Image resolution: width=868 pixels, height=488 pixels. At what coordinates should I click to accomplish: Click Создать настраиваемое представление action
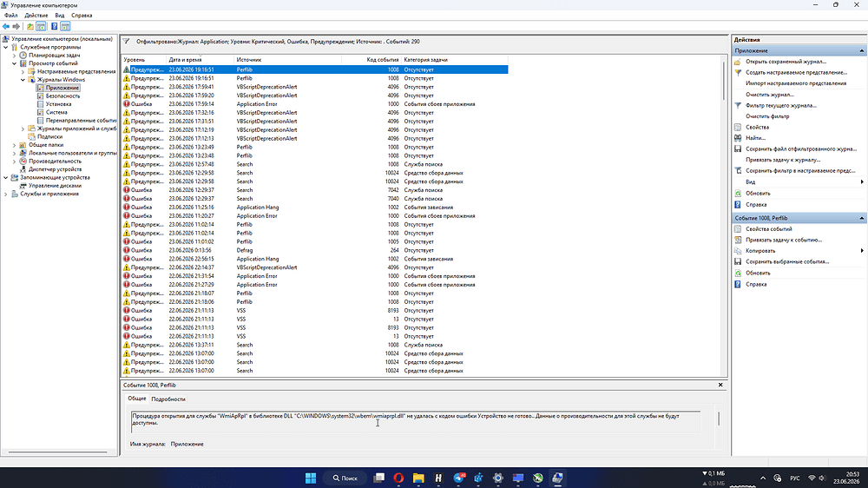(796, 73)
